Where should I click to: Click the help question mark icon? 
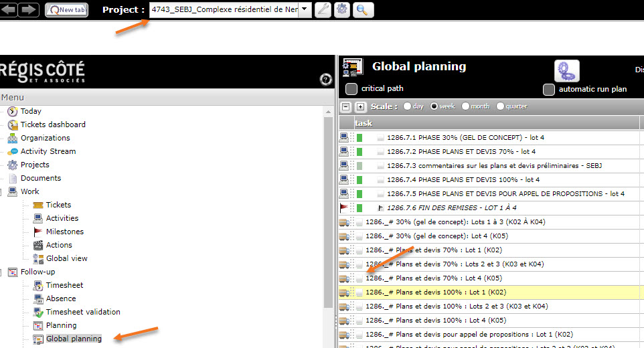pyautogui.click(x=326, y=80)
